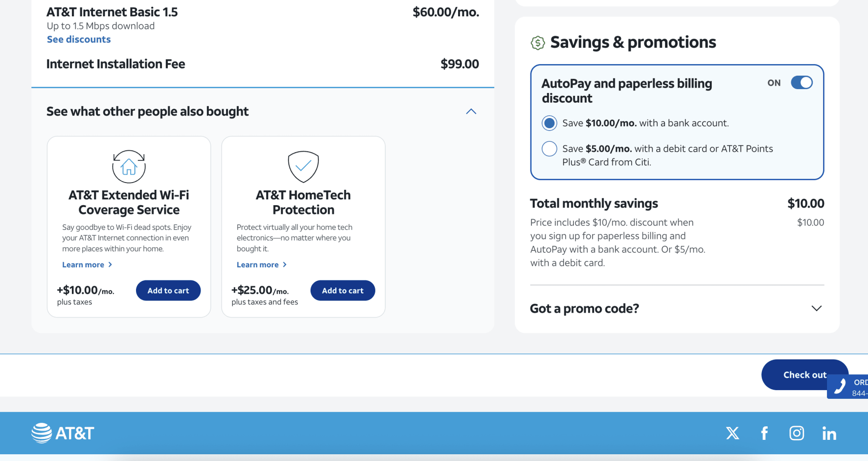Select the $5.00/mo. debit card savings option

pyautogui.click(x=549, y=149)
